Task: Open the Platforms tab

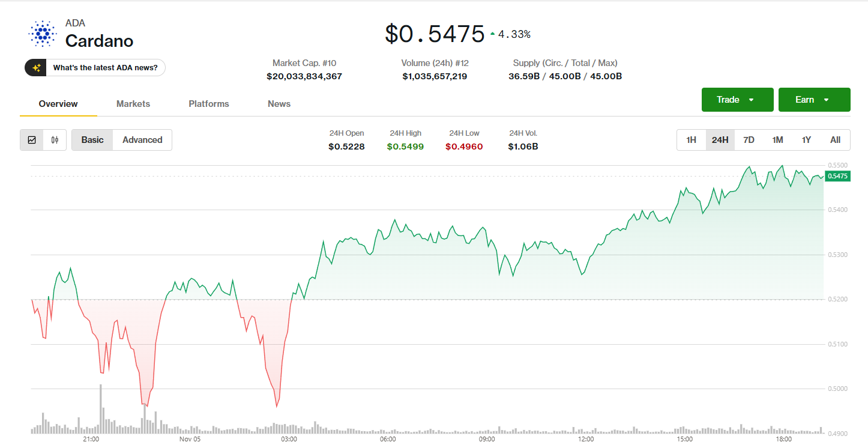Action: coord(209,104)
